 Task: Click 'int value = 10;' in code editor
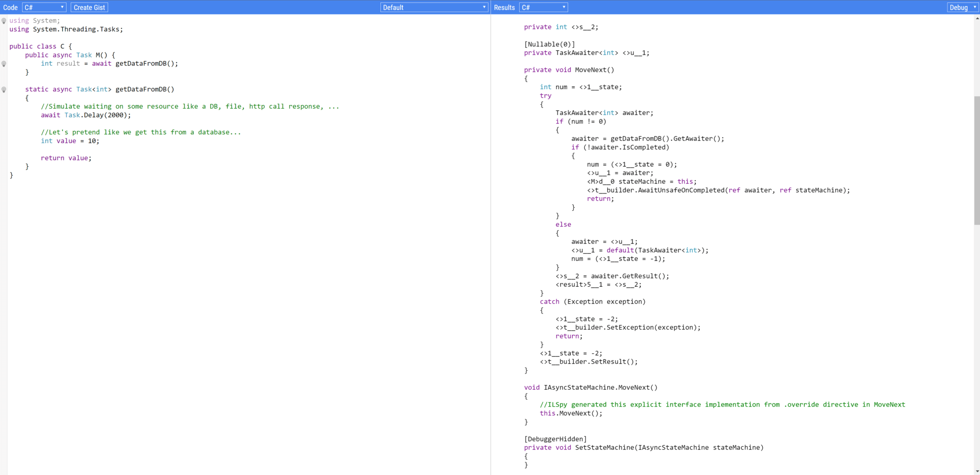[70, 141]
